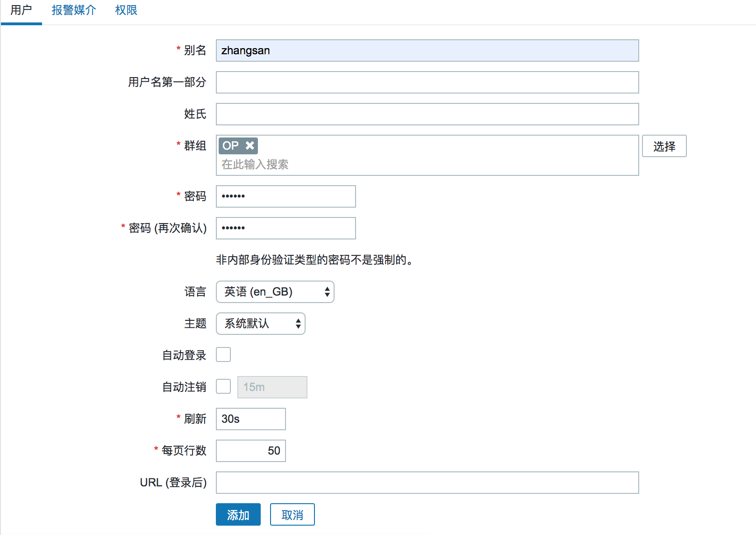Enable the 自动登录 checkbox

[223, 355]
